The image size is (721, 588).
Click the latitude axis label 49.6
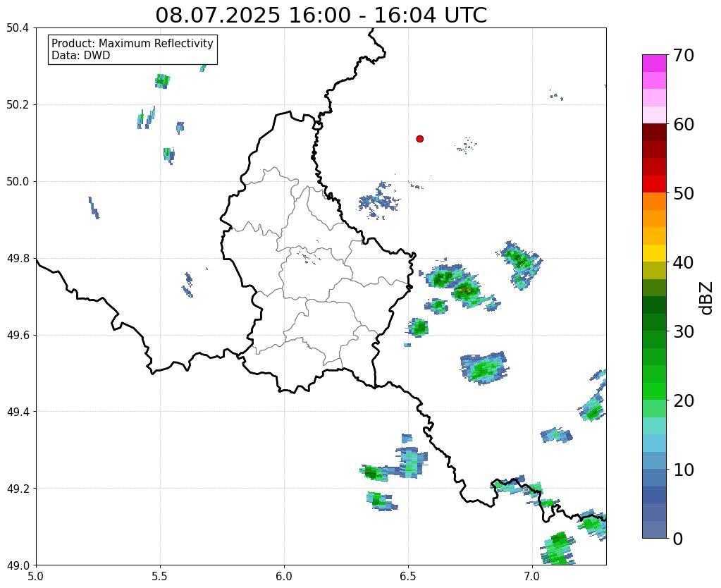pyautogui.click(x=18, y=336)
